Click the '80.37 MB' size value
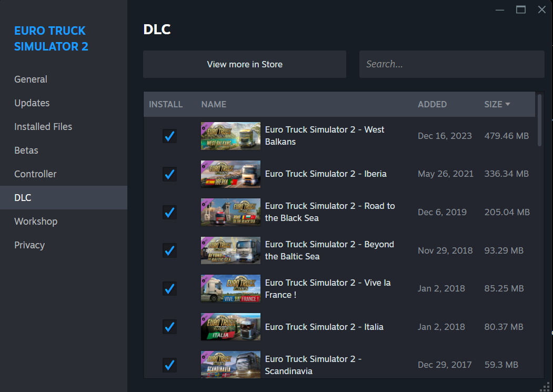 point(504,327)
